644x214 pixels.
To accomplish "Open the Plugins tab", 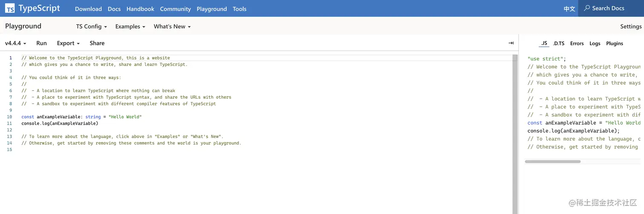I will coord(615,43).
